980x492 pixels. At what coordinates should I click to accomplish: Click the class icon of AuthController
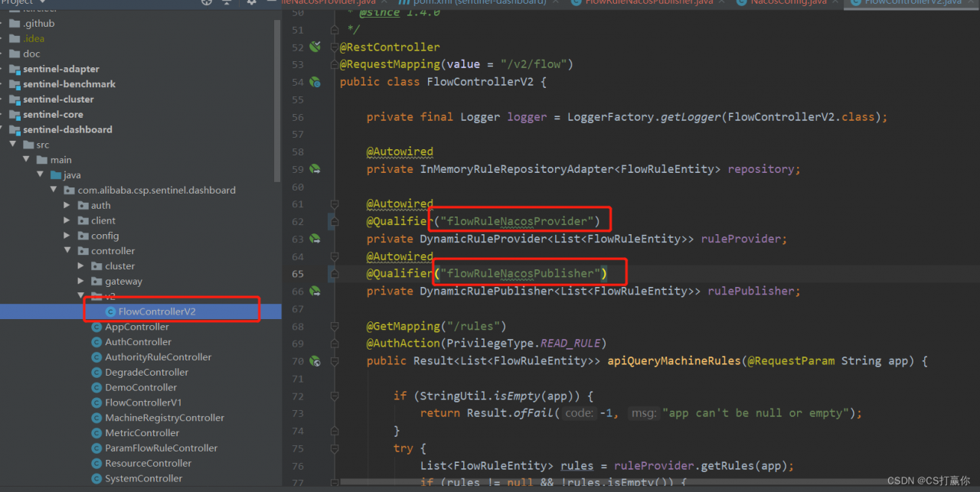96,342
